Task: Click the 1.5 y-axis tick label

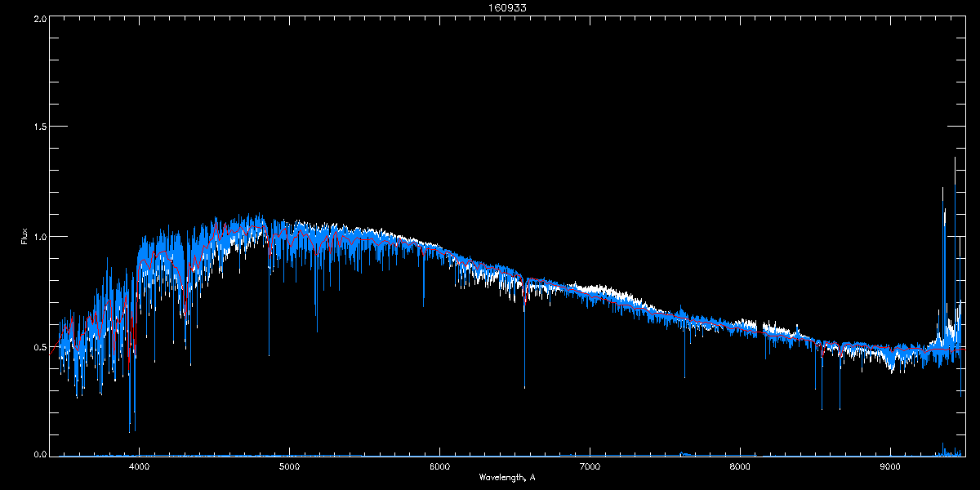Action: pos(39,127)
